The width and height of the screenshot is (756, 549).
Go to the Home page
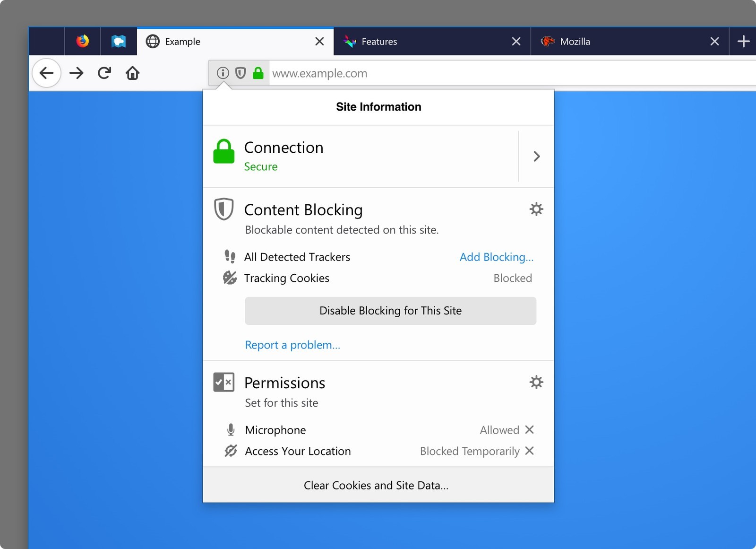[x=132, y=73]
